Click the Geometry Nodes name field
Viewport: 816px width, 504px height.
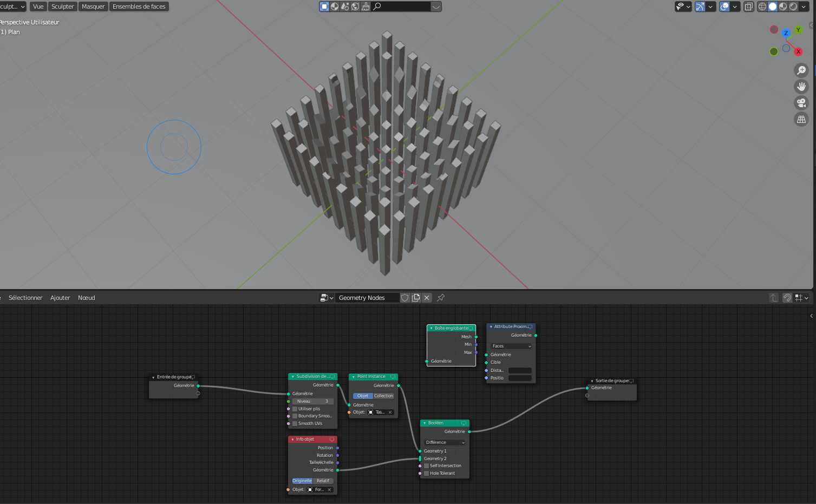click(x=368, y=298)
